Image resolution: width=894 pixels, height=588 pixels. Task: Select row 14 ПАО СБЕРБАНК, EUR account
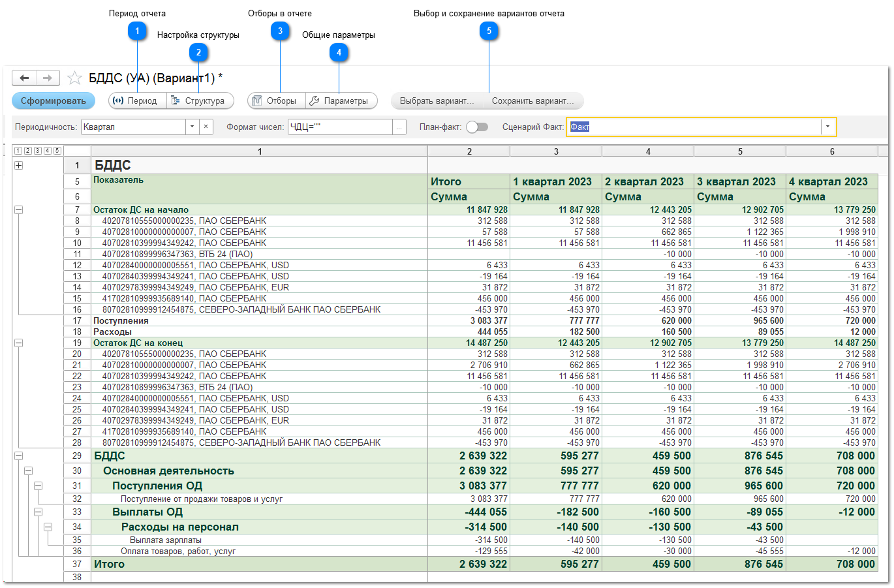coord(259,287)
